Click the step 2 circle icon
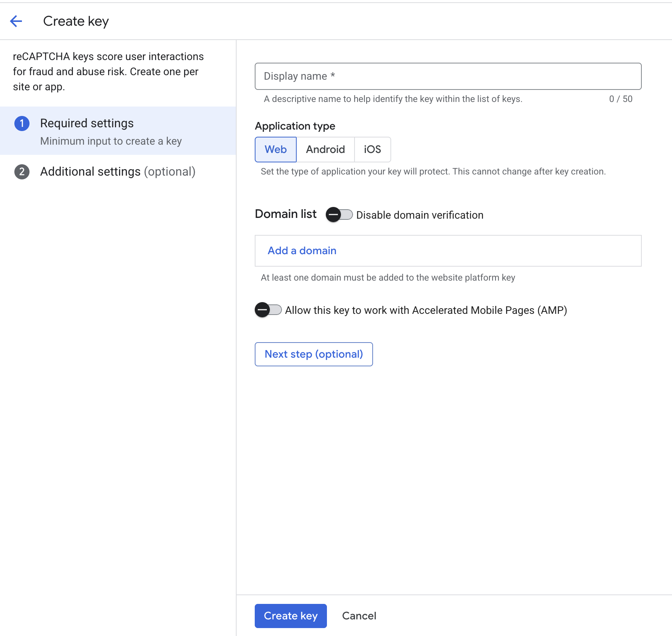The width and height of the screenshot is (672, 636). (22, 172)
